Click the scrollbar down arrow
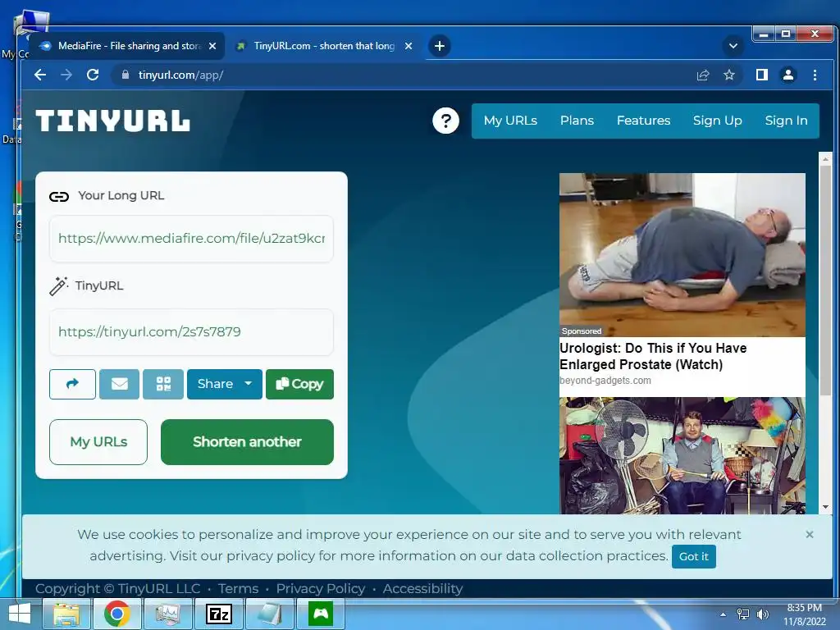 (x=825, y=507)
